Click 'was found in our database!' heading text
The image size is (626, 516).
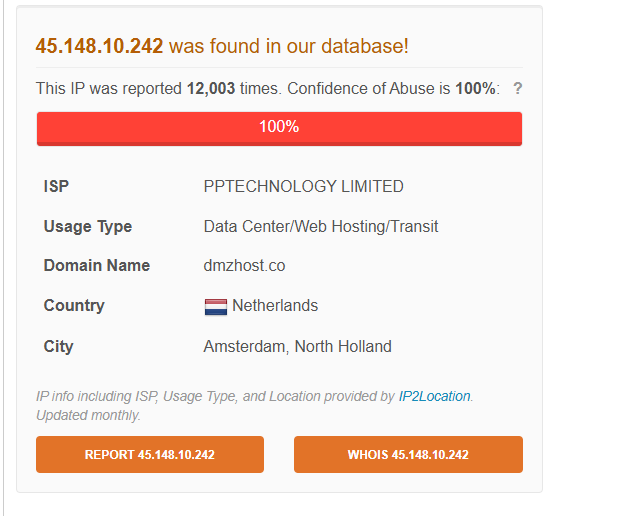click(288, 46)
